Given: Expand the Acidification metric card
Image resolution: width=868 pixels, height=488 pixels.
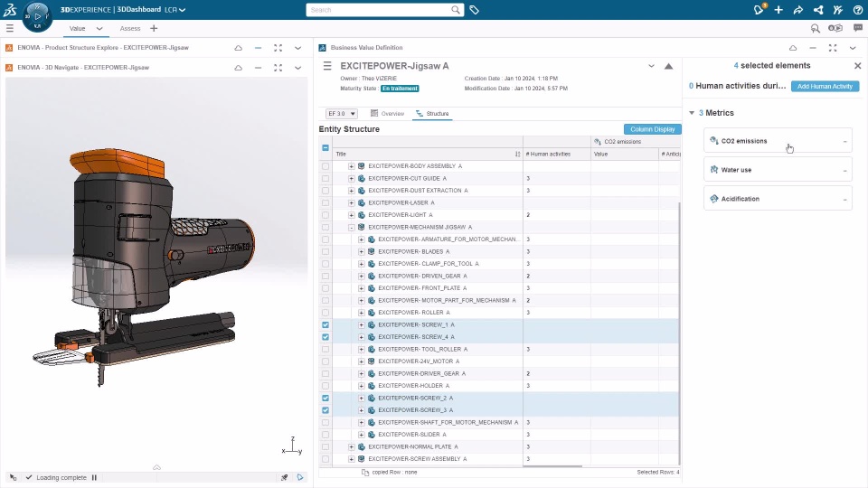Looking at the screenshot, I should tap(778, 199).
